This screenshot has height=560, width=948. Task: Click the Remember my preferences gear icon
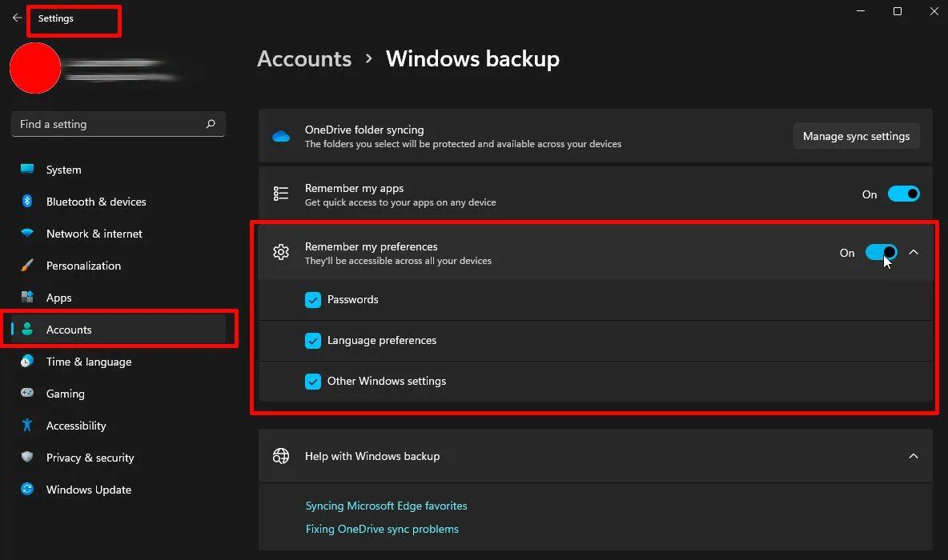coord(281,252)
